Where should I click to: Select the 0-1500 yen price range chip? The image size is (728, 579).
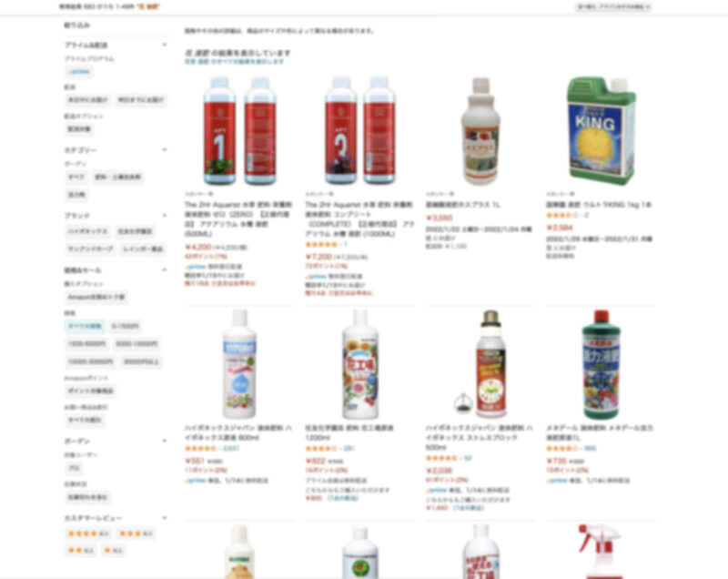pos(125,326)
